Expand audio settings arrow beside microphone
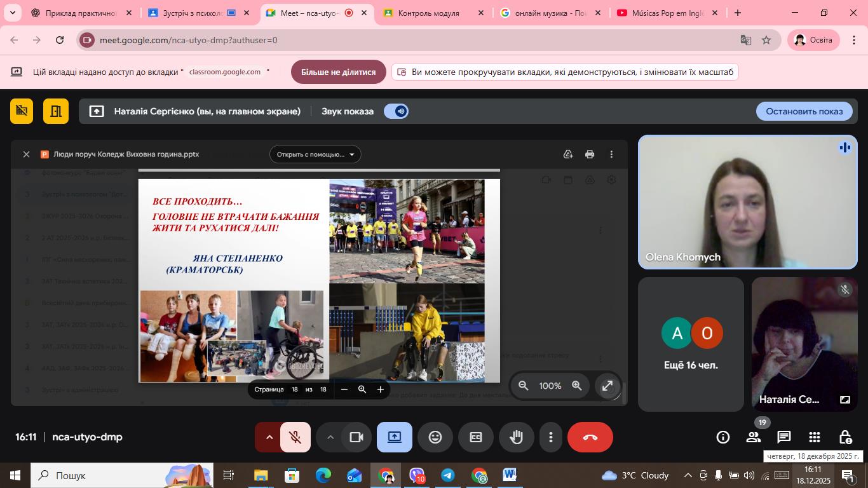 point(269,437)
